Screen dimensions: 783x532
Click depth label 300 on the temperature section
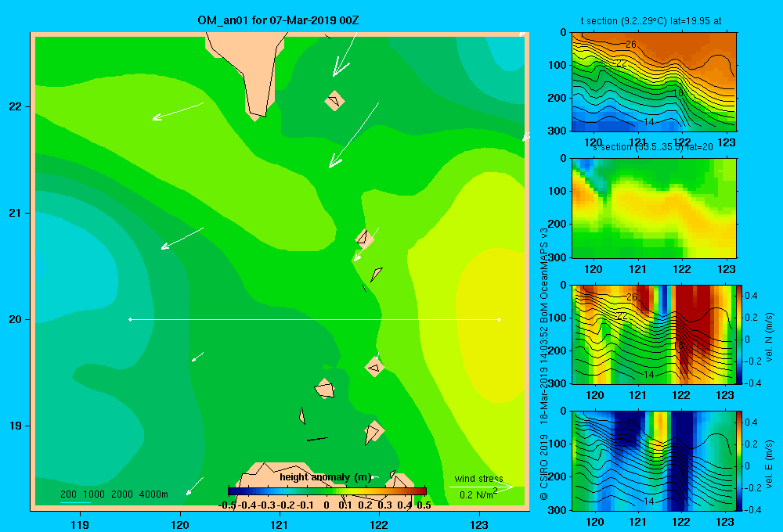click(557, 131)
